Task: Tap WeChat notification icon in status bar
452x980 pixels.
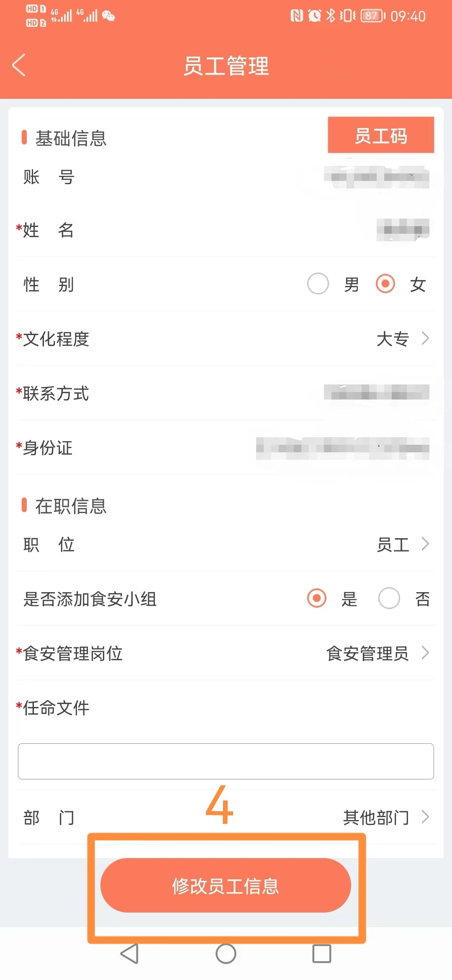Action: 108,16
